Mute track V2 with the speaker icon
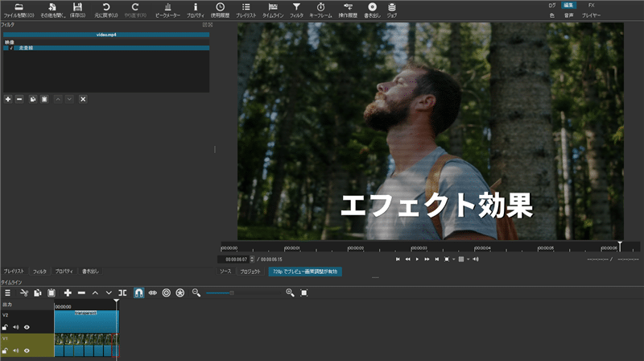The height and width of the screenshot is (361, 644). [x=15, y=327]
